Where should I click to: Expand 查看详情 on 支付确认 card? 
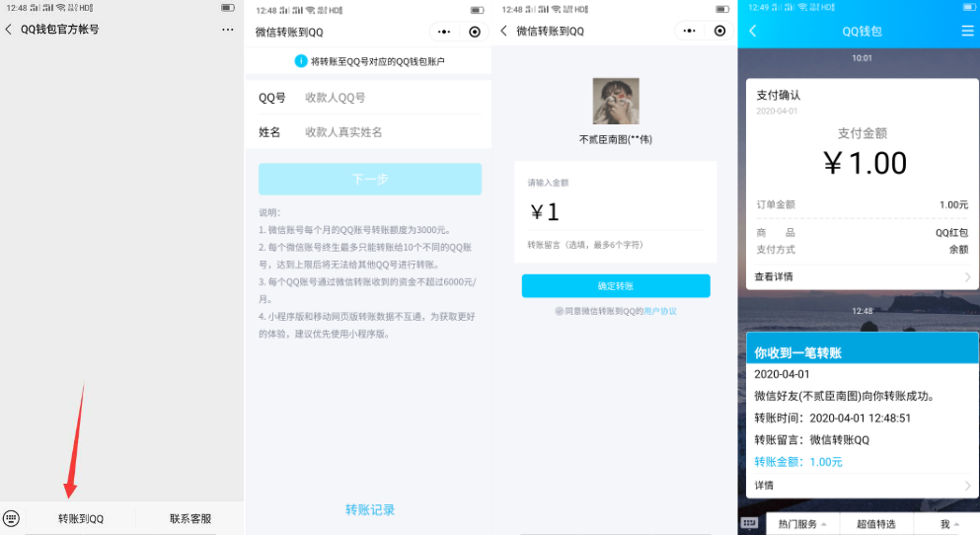click(x=862, y=276)
